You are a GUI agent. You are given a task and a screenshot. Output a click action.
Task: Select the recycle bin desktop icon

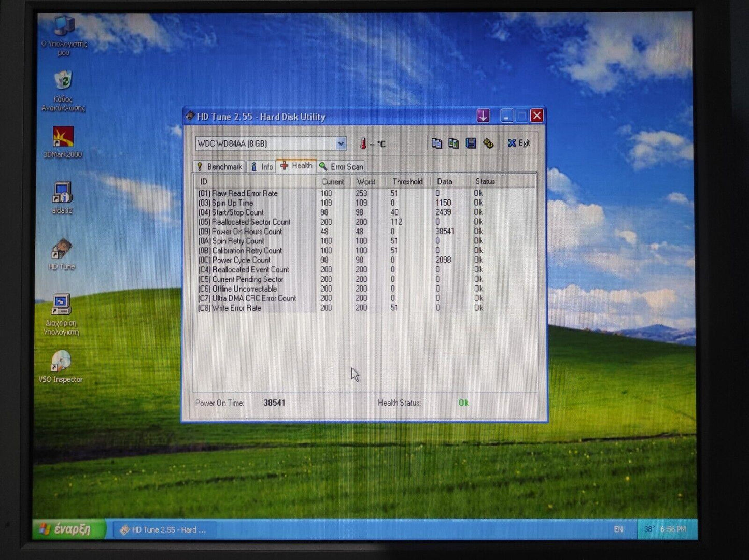coord(63,81)
